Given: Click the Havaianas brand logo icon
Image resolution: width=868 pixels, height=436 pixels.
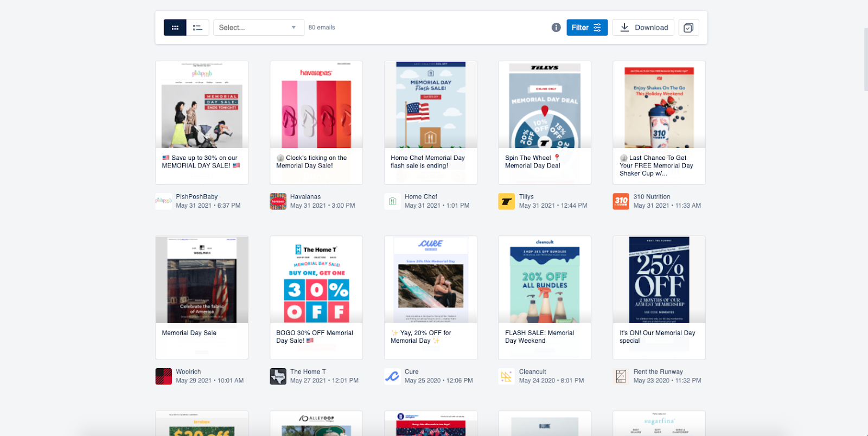Looking at the screenshot, I should click(x=278, y=201).
